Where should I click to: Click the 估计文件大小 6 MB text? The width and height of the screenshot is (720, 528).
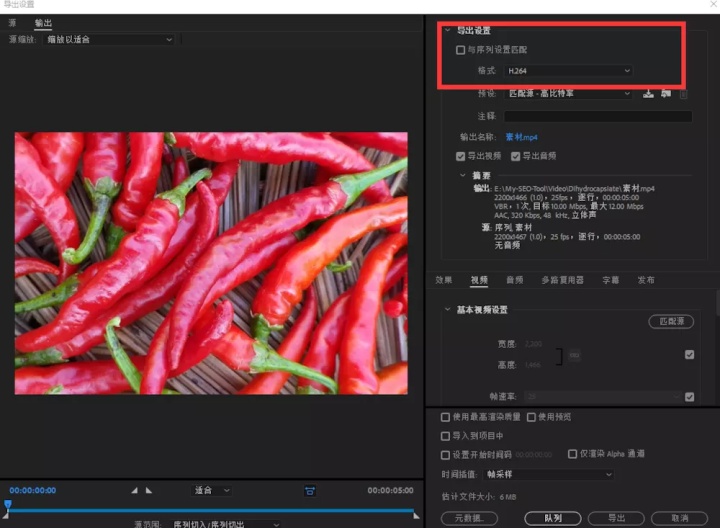(x=479, y=497)
